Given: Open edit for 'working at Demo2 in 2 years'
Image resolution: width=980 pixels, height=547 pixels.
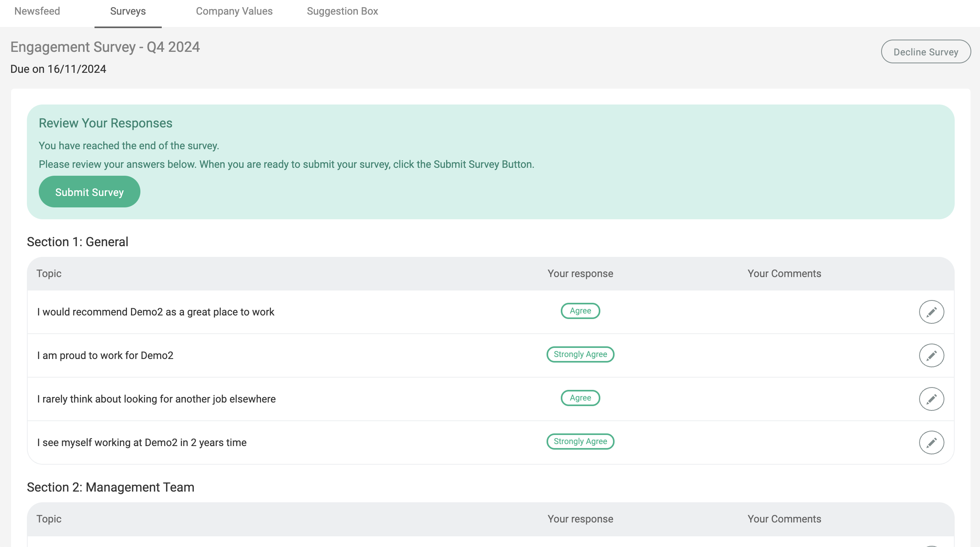Looking at the screenshot, I should [x=931, y=443].
